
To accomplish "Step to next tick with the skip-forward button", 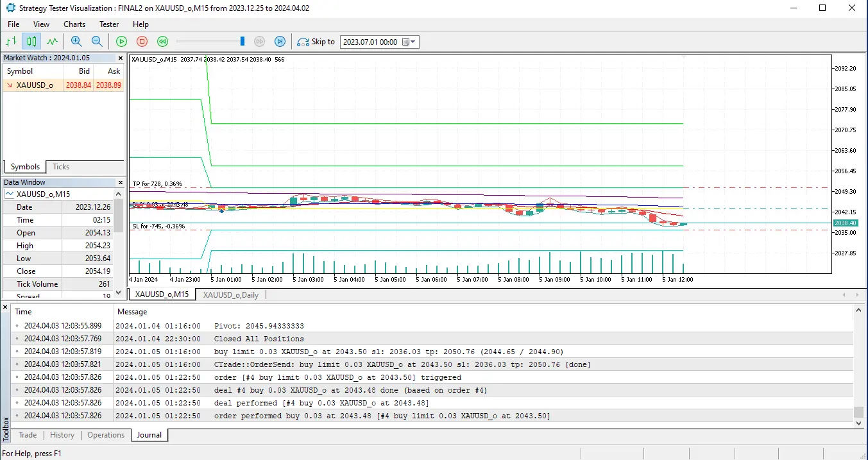I will pyautogui.click(x=280, y=42).
